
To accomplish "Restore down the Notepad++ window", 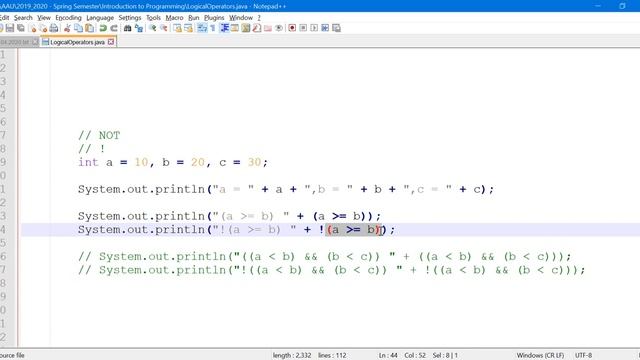I will [622, 6].
